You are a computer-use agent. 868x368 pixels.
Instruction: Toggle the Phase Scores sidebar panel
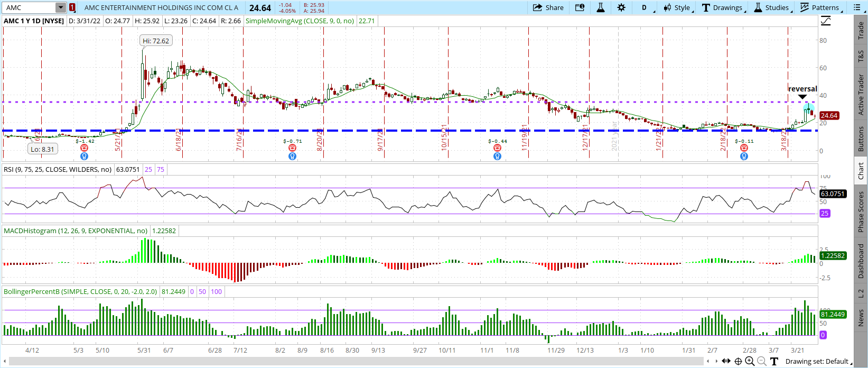(x=861, y=211)
